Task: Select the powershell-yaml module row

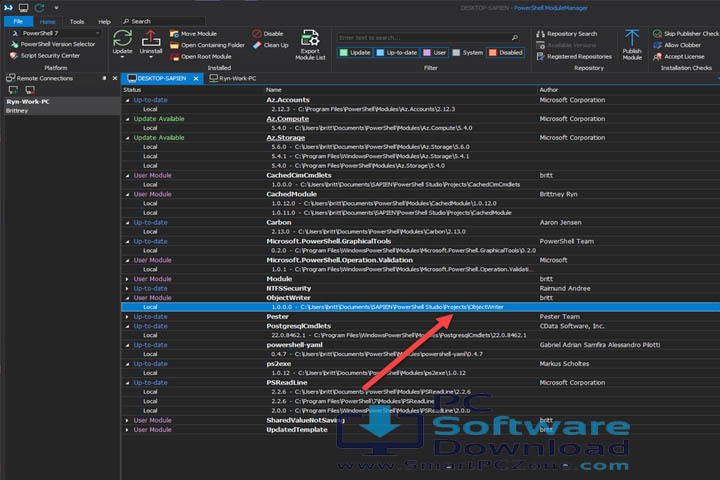Action: tap(420, 345)
